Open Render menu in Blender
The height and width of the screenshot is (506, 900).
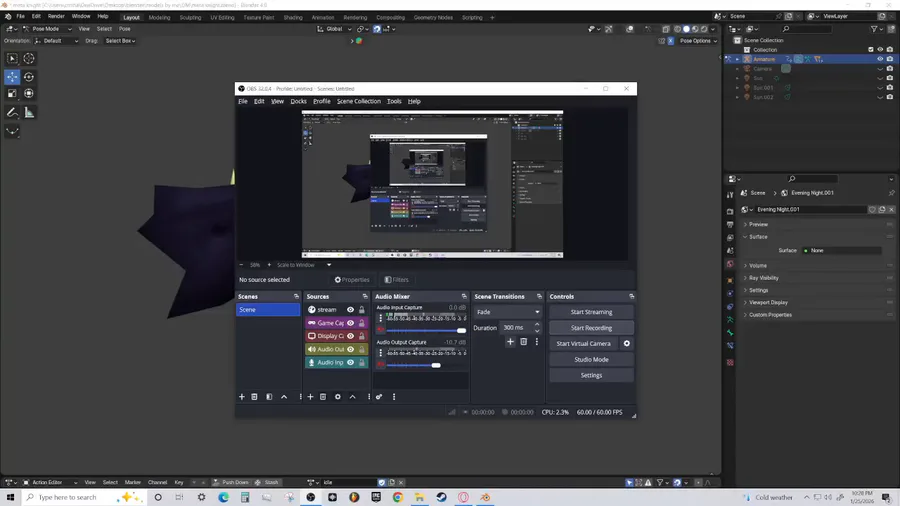(x=56, y=17)
